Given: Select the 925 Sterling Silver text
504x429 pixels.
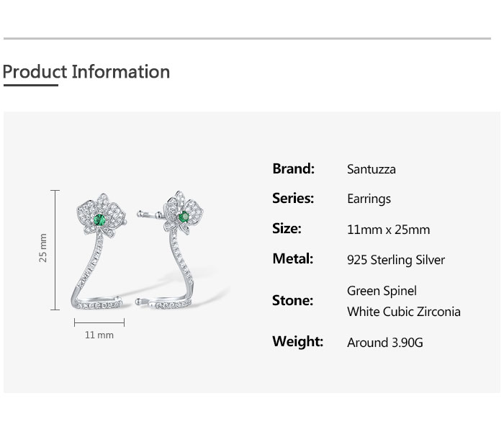Looking at the screenshot, I should [x=395, y=260].
